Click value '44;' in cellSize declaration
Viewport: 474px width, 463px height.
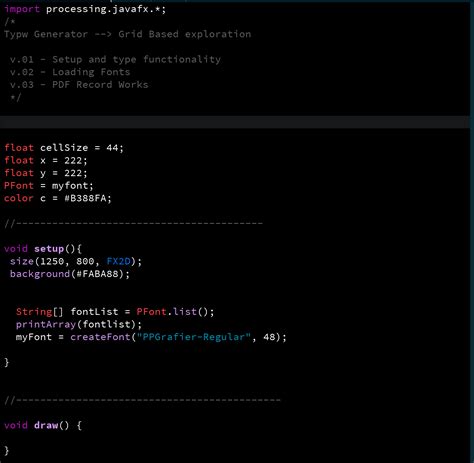(115, 148)
